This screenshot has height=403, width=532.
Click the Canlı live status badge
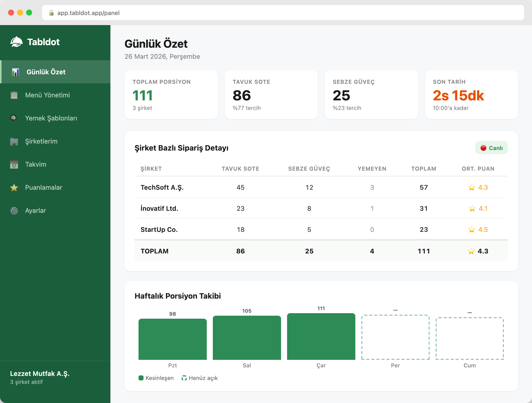(491, 148)
